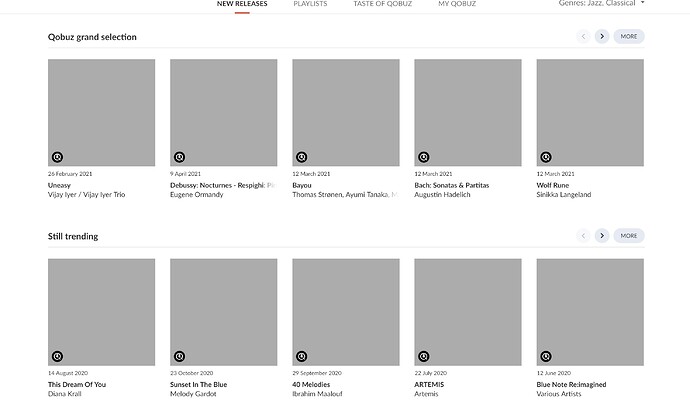Click artist Vijay Iyer / Vijay Iyer Trio
690x407 pixels.
pos(87,194)
